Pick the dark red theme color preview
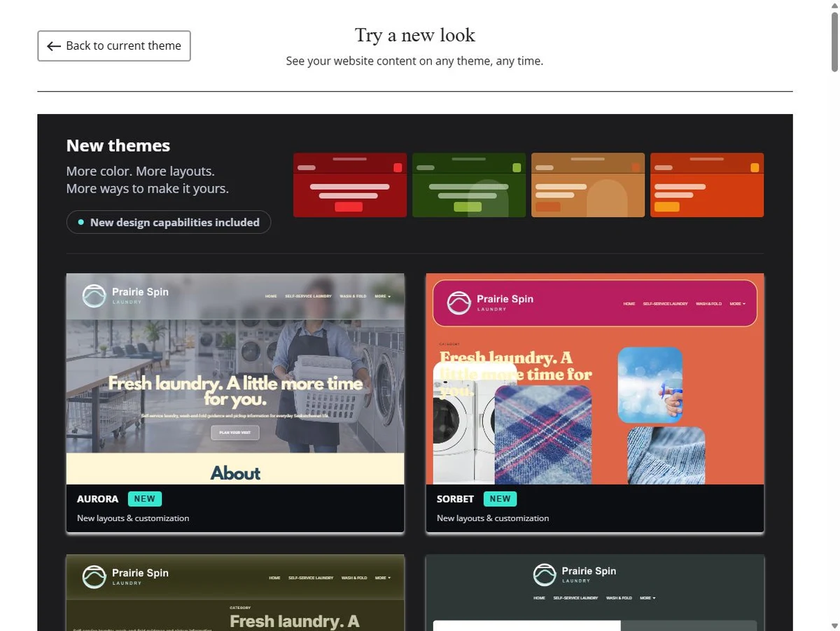This screenshot has height=631, width=840. click(x=350, y=185)
